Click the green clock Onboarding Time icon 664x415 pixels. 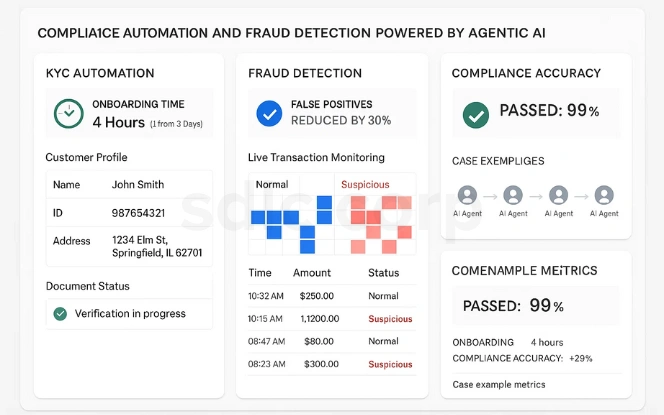pyautogui.click(x=68, y=114)
